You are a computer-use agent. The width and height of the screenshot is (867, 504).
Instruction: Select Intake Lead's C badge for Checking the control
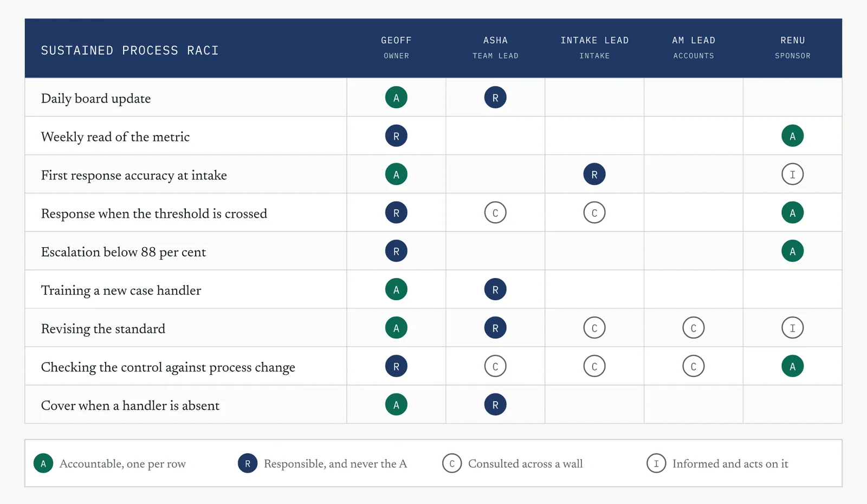594,366
